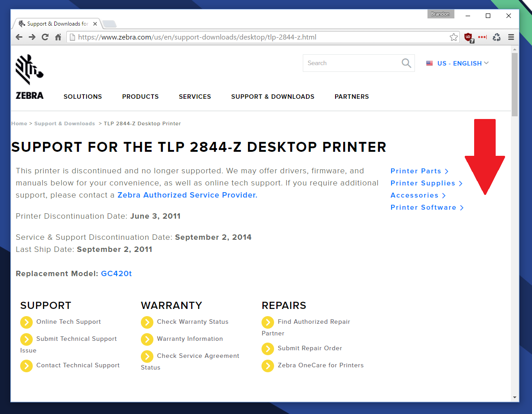Click the page scrollbar thumb
Image resolution: width=532 pixels, height=414 pixels.
pos(515,84)
